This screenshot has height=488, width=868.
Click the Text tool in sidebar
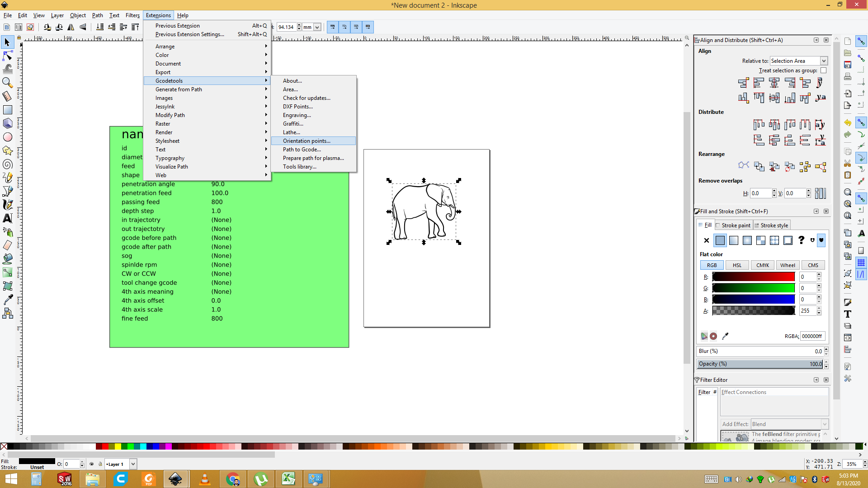point(8,219)
